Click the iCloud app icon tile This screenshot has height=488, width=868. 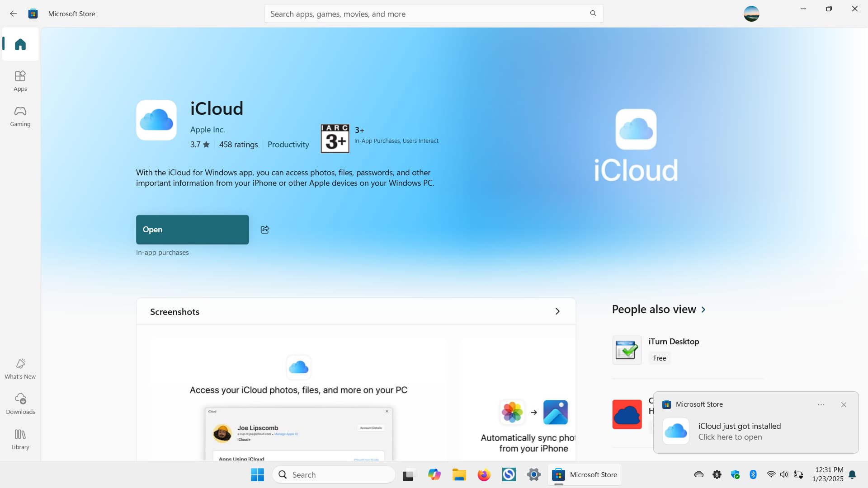156,120
